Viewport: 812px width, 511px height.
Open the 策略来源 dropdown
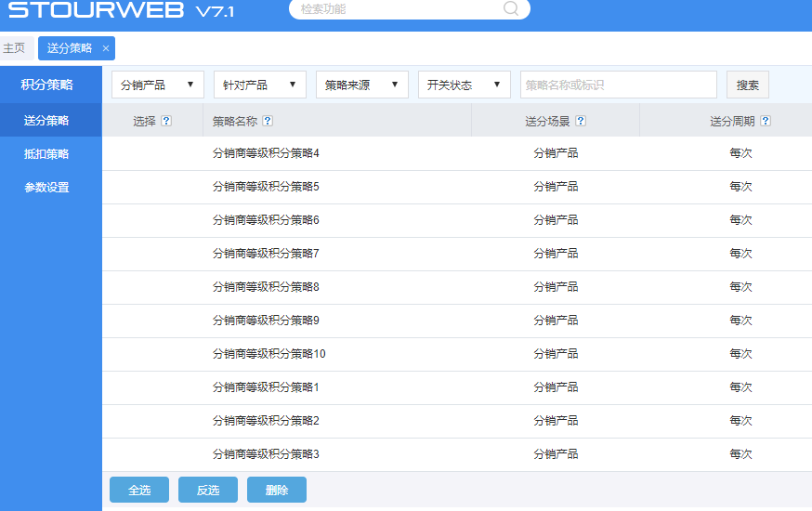(362, 85)
